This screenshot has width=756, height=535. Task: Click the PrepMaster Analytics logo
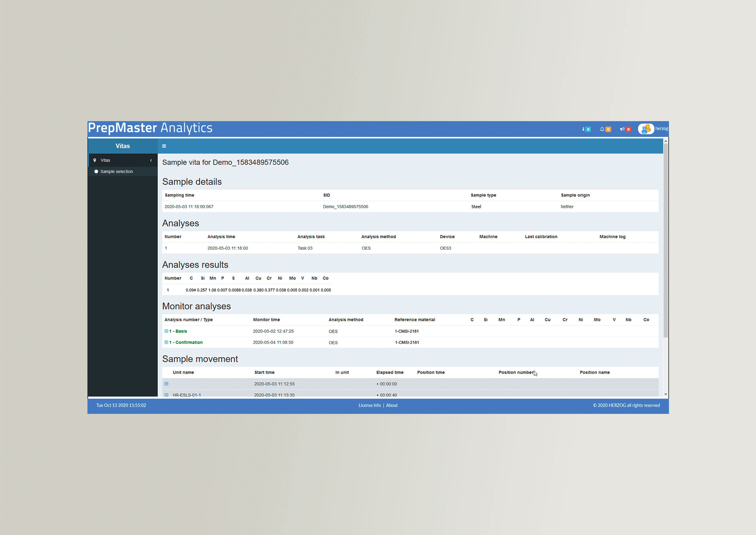click(150, 128)
